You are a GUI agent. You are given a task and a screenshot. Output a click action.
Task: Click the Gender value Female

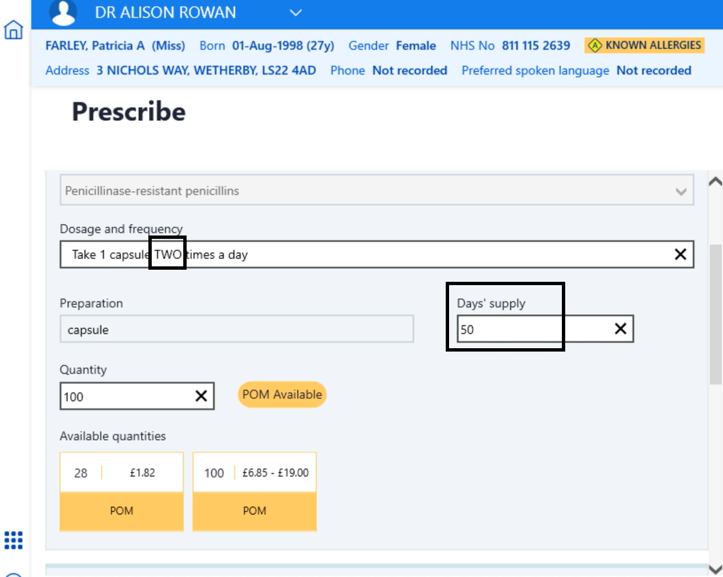pos(416,46)
